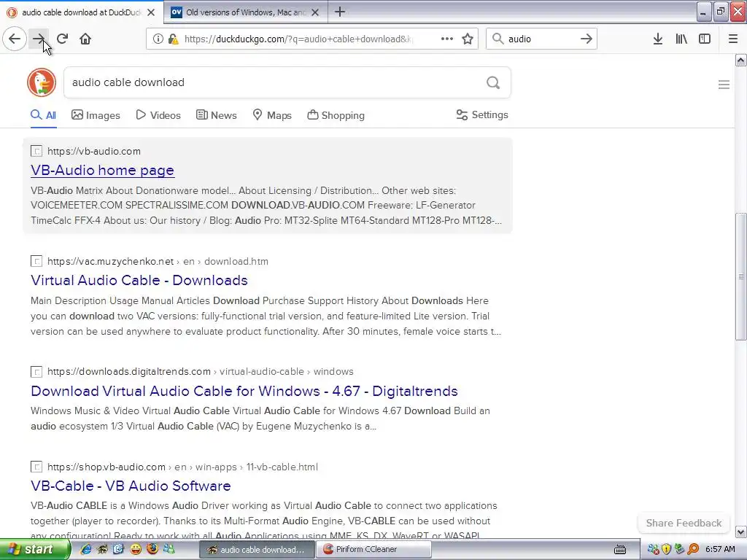Click the security shield tray icon

(x=666, y=550)
